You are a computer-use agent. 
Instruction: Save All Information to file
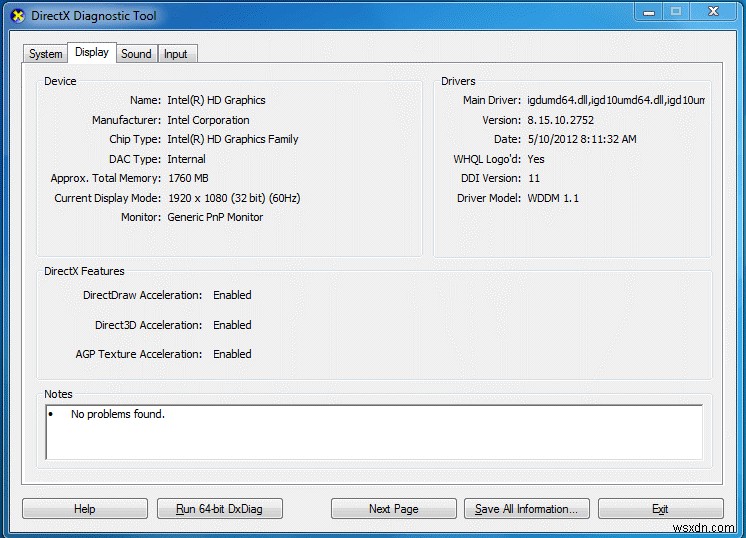click(526, 509)
